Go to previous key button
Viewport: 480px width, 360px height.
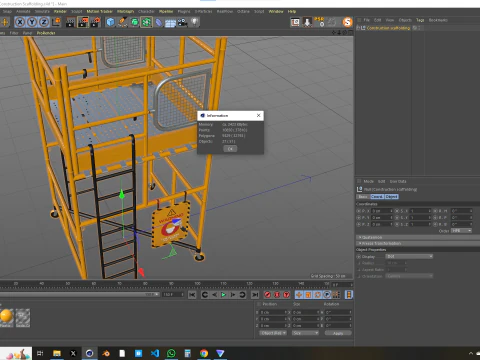[x=205, y=295]
